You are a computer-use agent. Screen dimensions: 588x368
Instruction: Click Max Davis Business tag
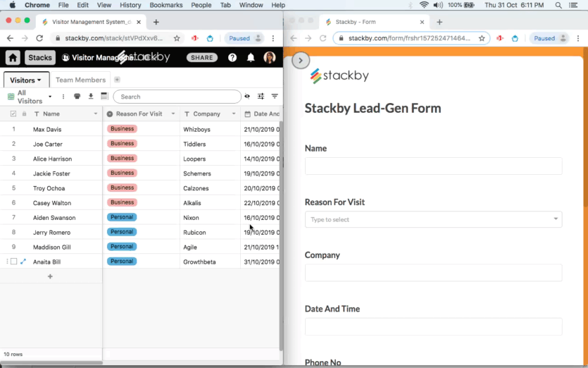pos(122,129)
